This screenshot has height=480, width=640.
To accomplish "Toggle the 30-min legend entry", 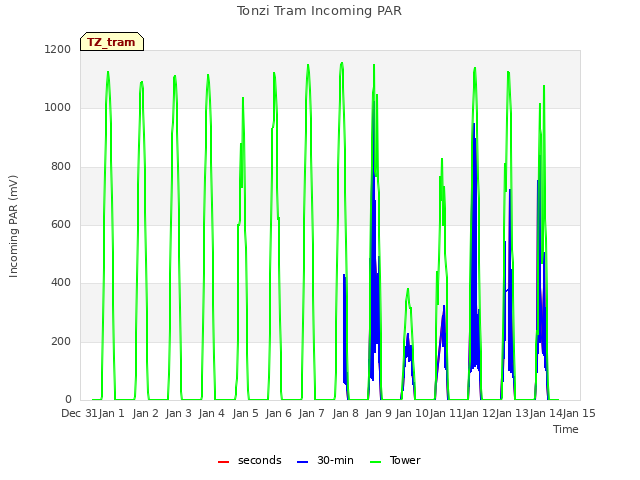I will [325, 460].
